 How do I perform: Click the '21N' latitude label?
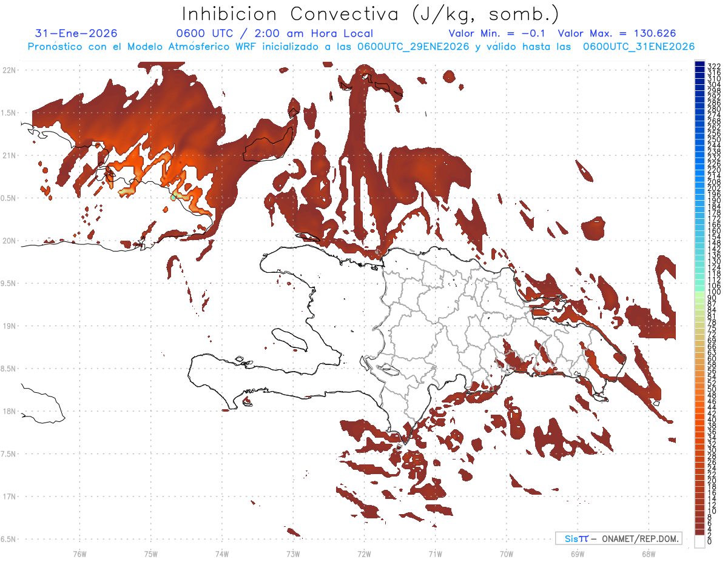click(9, 156)
